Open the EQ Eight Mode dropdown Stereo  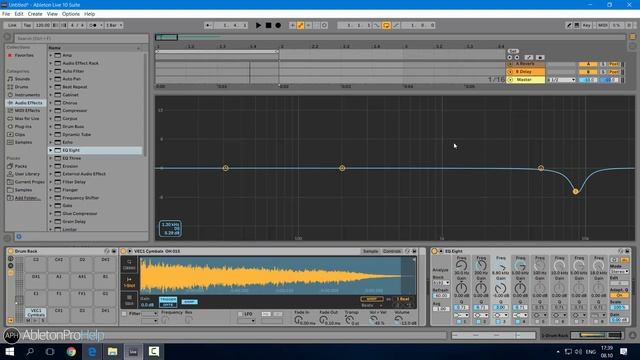click(619, 271)
